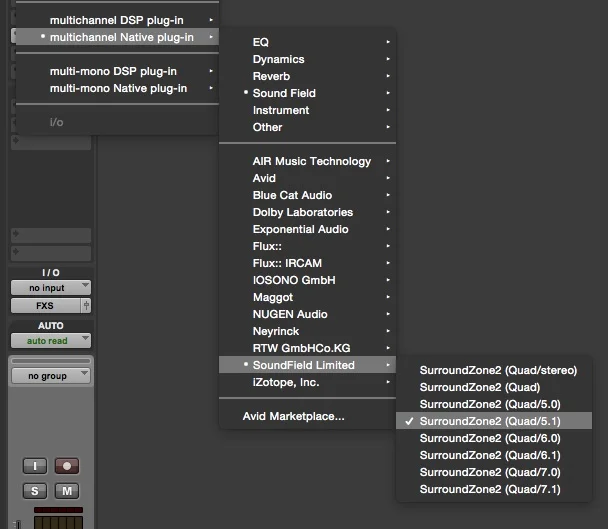Expand Maggot manufacturer submenu
608x529 pixels.
307,297
